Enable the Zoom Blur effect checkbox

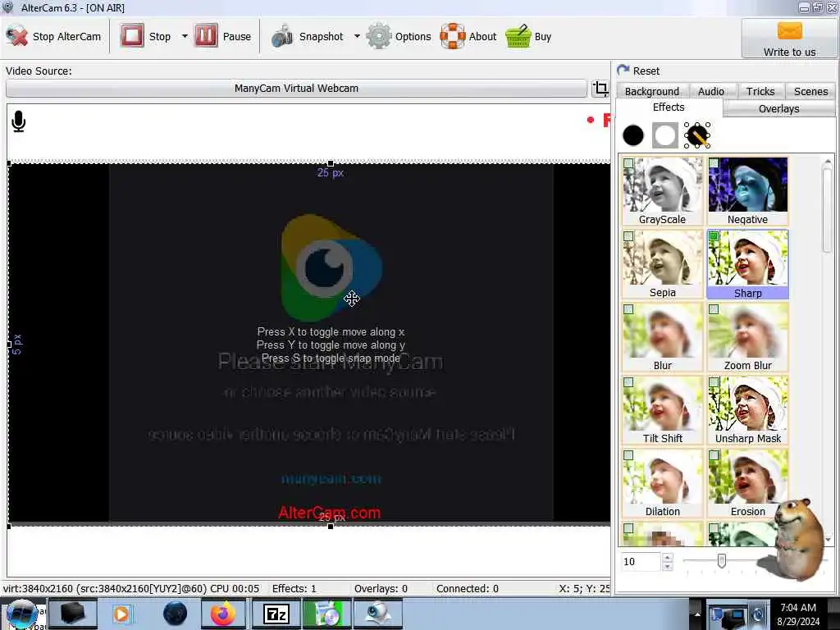[714, 309]
